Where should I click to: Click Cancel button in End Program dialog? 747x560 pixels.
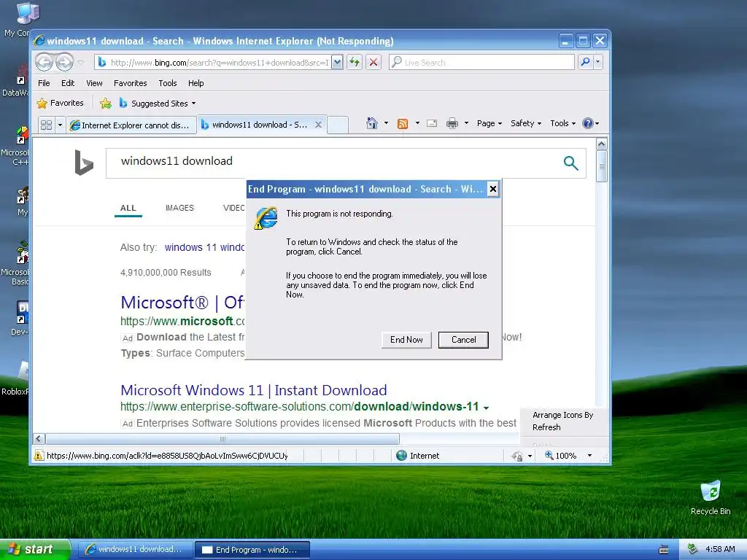tap(463, 340)
